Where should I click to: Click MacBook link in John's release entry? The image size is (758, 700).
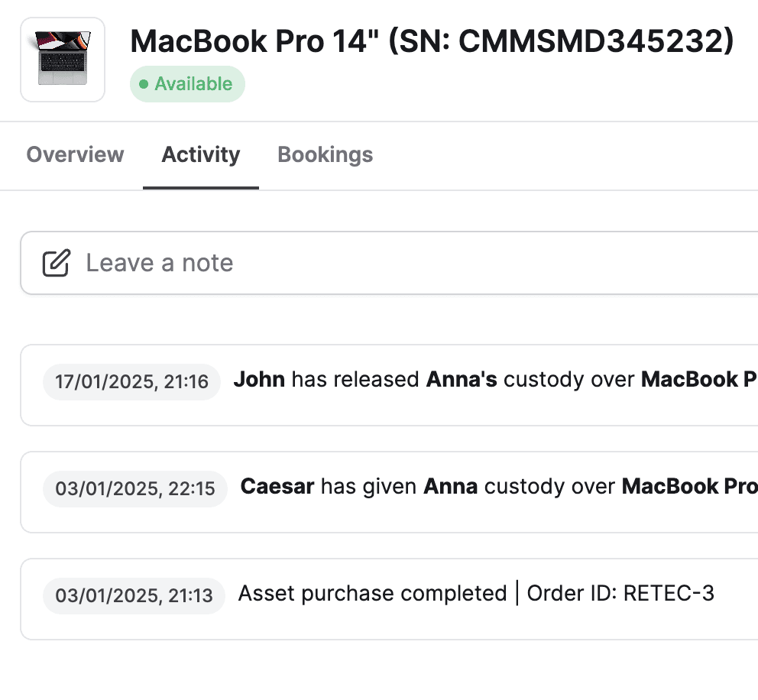699,380
